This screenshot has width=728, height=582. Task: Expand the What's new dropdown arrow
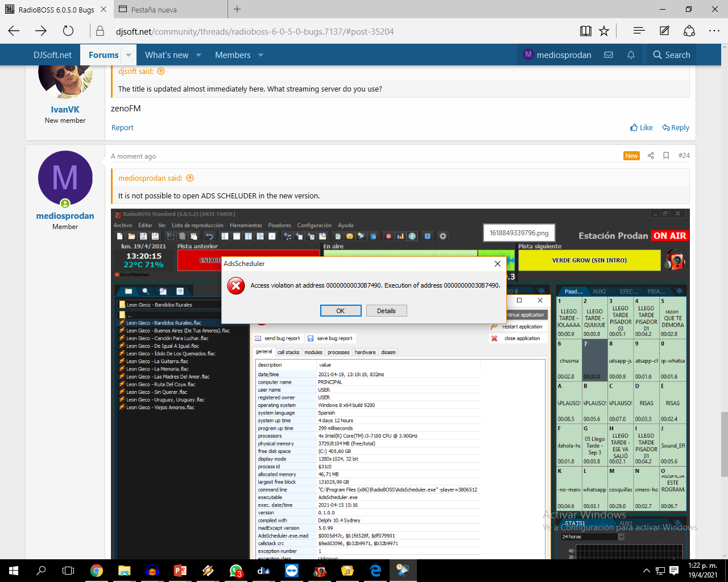click(x=198, y=55)
